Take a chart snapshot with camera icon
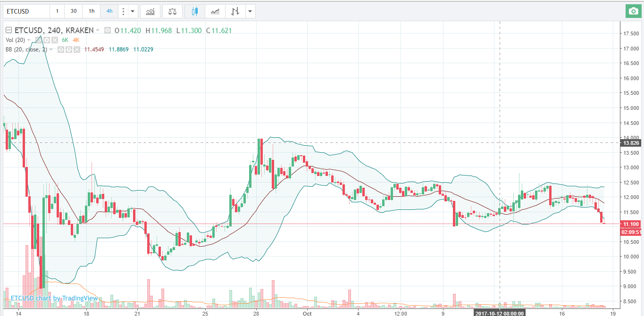 (633, 11)
